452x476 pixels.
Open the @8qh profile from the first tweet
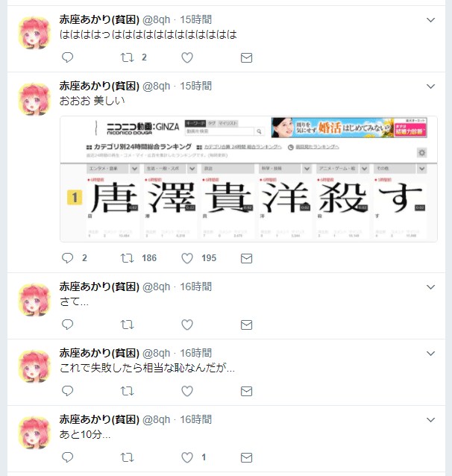point(157,19)
